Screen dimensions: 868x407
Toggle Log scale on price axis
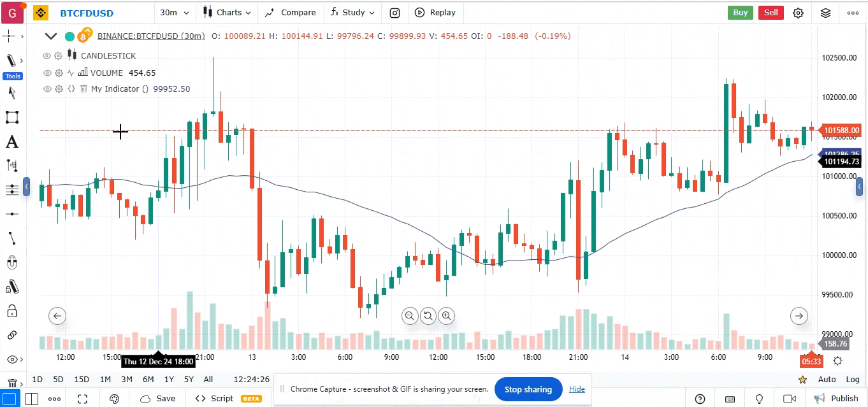tap(852, 380)
